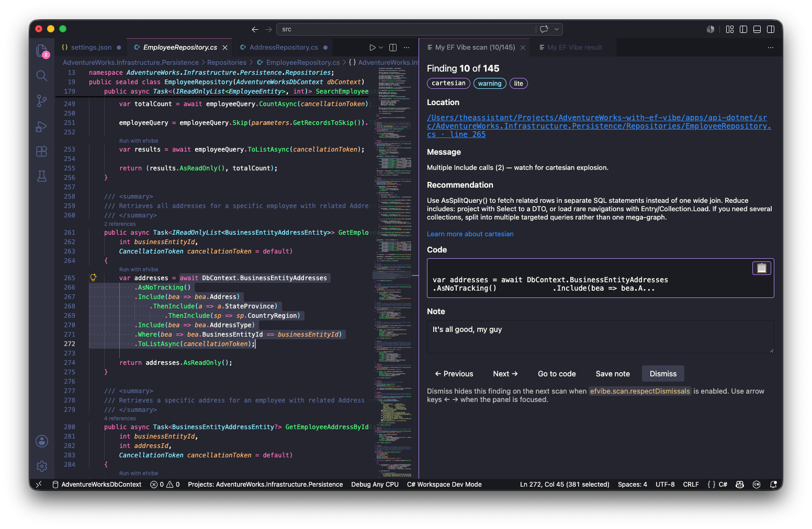Viewport: 812px width, 529px height.
Task: Click the lite tag badge
Action: coord(518,84)
